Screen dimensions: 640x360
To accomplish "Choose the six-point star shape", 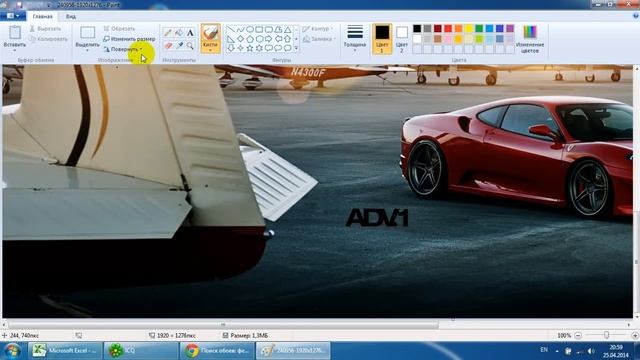I will (259, 48).
